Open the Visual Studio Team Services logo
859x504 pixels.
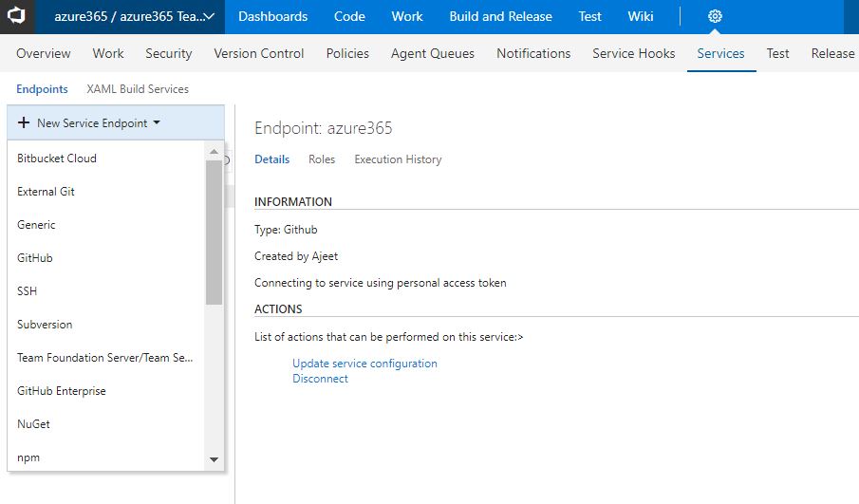coord(16,16)
